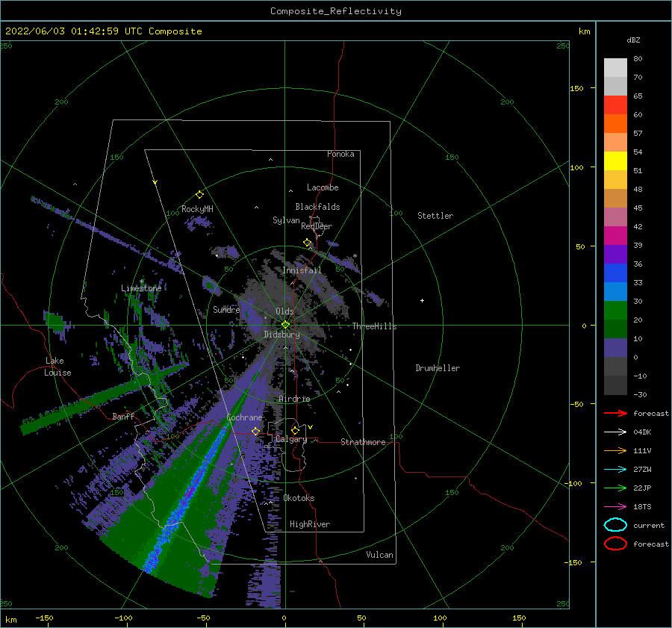This screenshot has height=628, width=672.
Task: Click the RedDeer city label
Action: [x=317, y=226]
